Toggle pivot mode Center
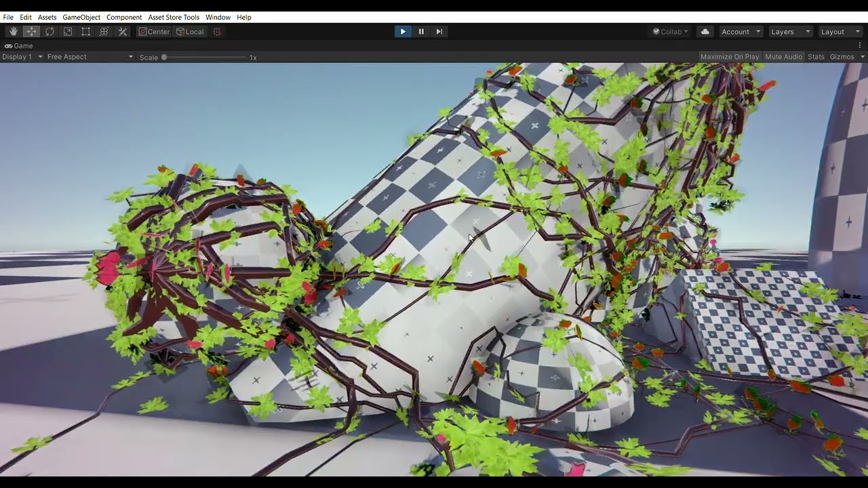The height and width of the screenshot is (488, 868). click(x=154, y=32)
